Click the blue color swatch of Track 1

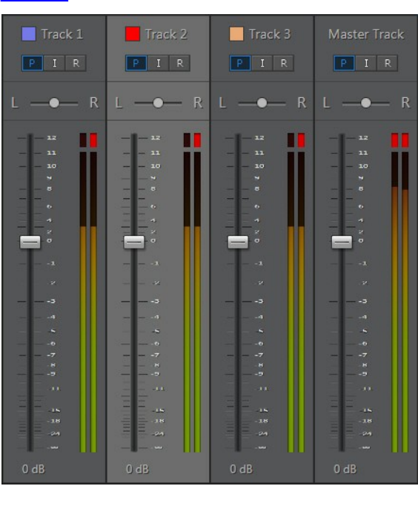(x=29, y=34)
